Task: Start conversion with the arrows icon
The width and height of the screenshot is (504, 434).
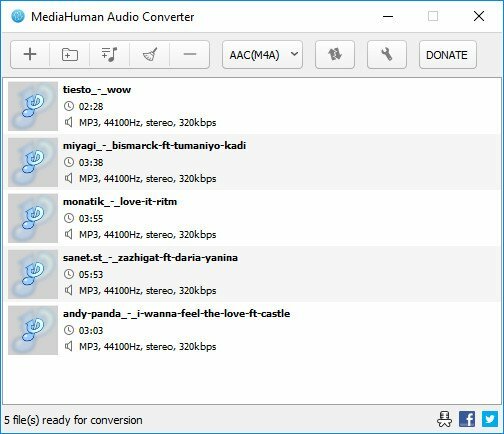Action: tap(335, 55)
